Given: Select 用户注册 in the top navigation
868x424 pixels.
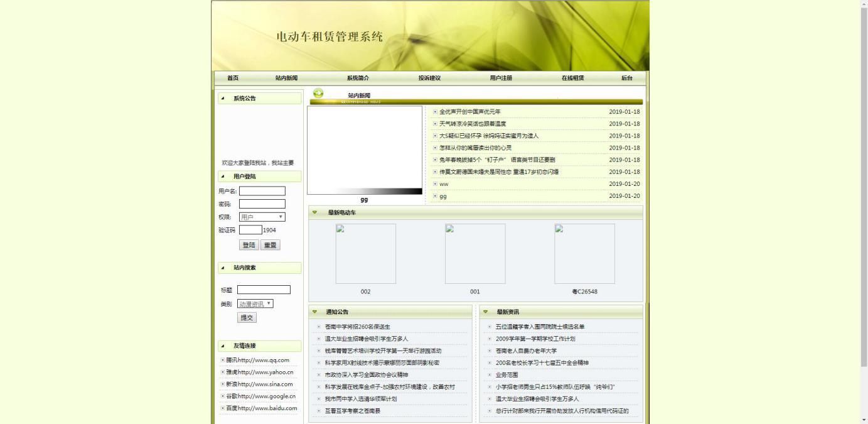Looking at the screenshot, I should coord(501,78).
